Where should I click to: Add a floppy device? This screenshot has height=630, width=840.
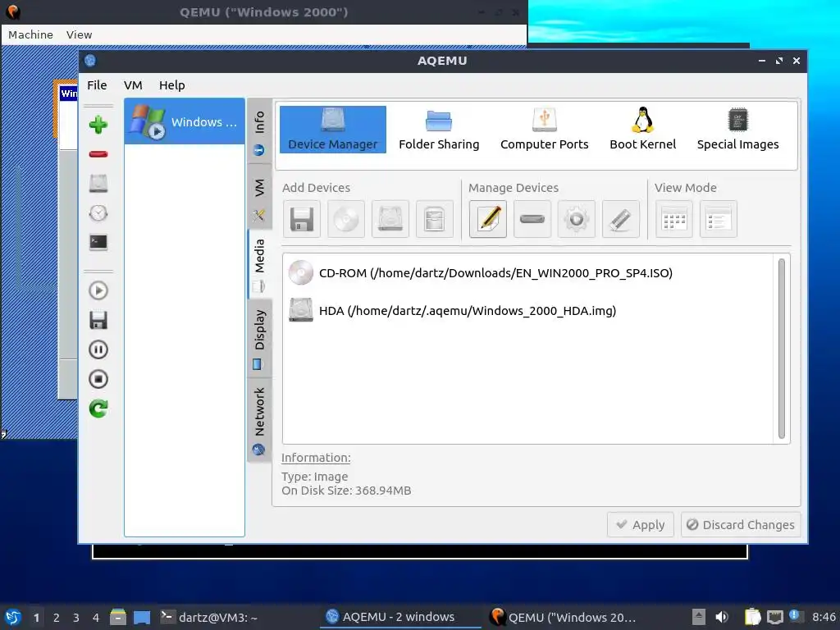pos(302,219)
